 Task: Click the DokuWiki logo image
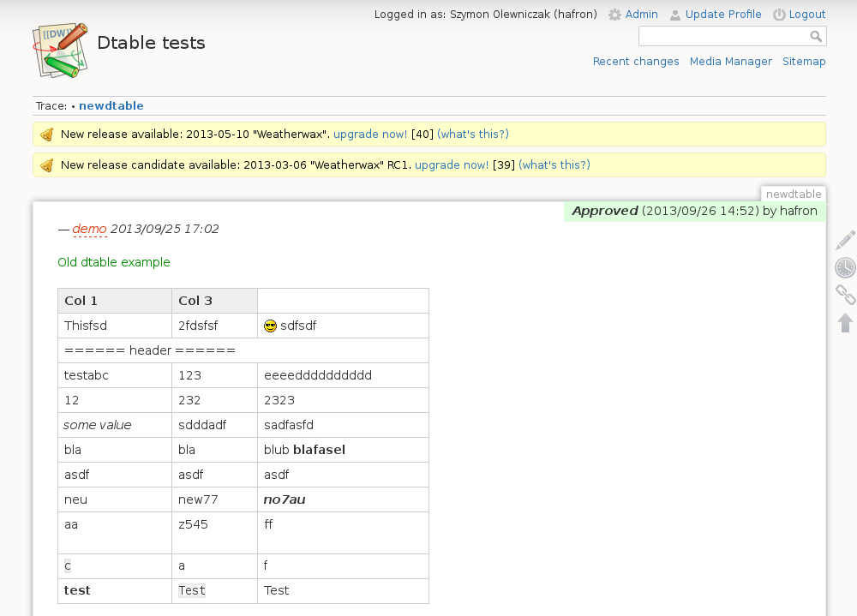[60, 50]
